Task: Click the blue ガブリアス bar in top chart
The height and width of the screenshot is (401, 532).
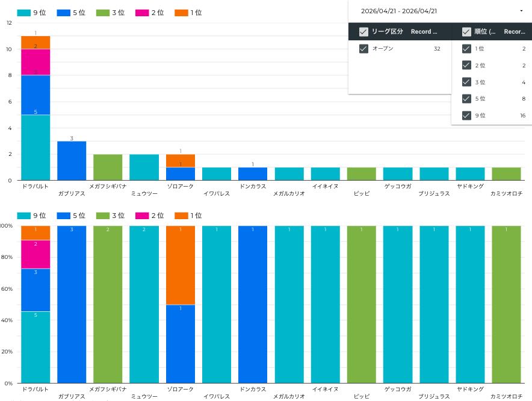Action: coord(72,161)
